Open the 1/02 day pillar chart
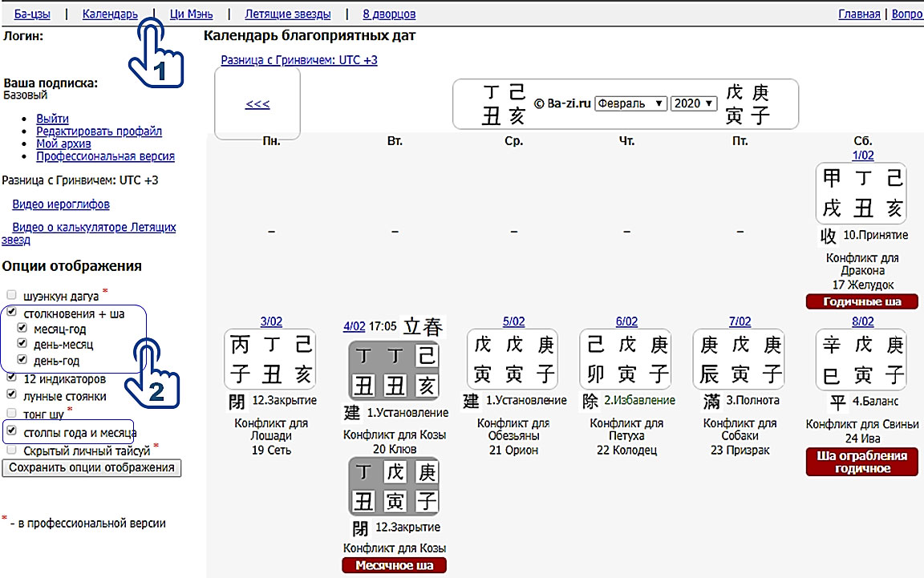Screen dimensions: 924x578 861,193
